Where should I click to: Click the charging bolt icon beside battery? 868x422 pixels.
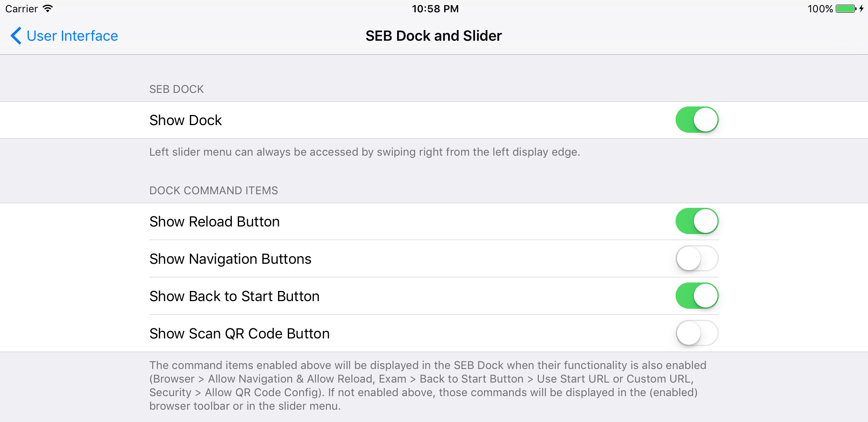pos(862,8)
